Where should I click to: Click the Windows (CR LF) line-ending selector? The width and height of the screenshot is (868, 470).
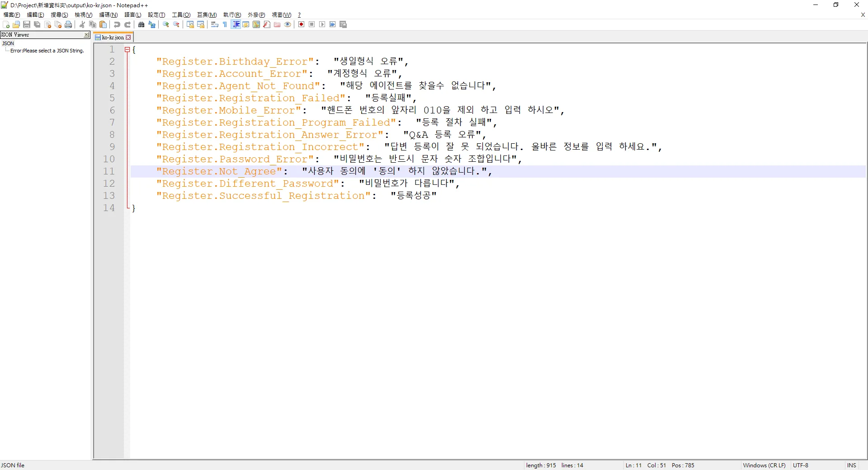click(x=764, y=465)
